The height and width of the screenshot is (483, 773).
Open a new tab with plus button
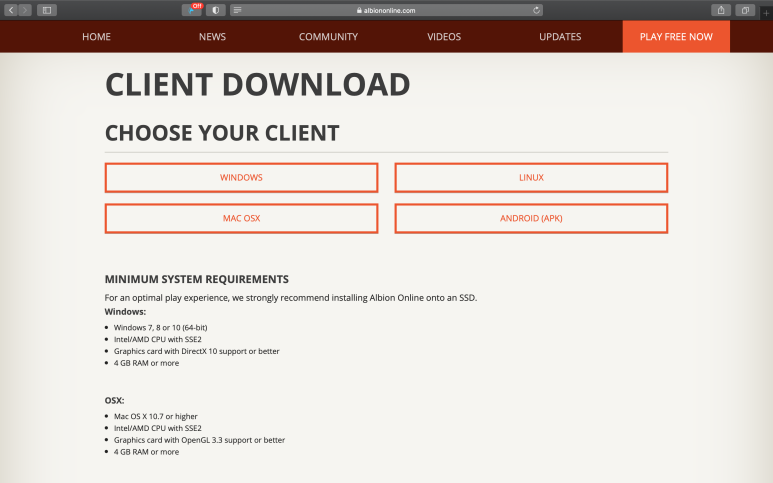click(x=766, y=12)
